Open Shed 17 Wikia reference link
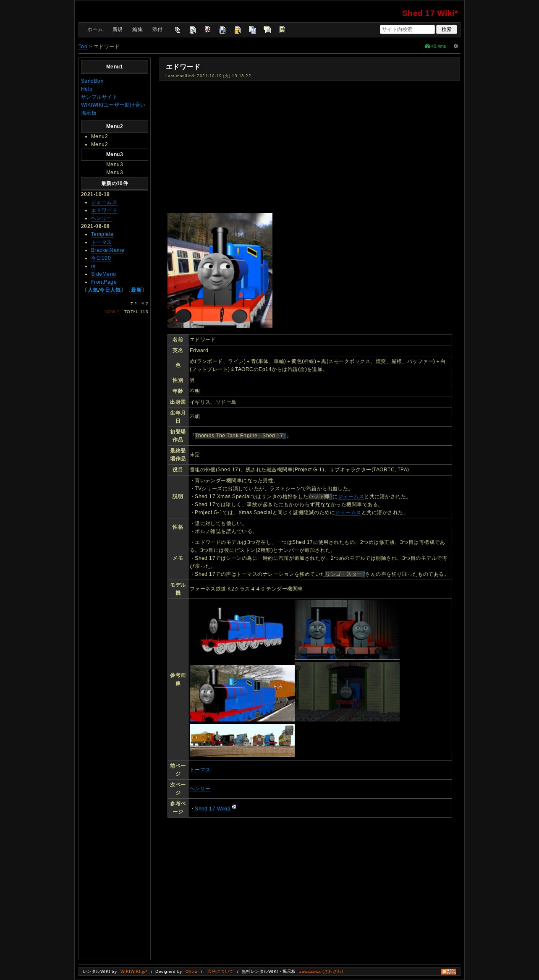This screenshot has height=980, width=539. 212,809
